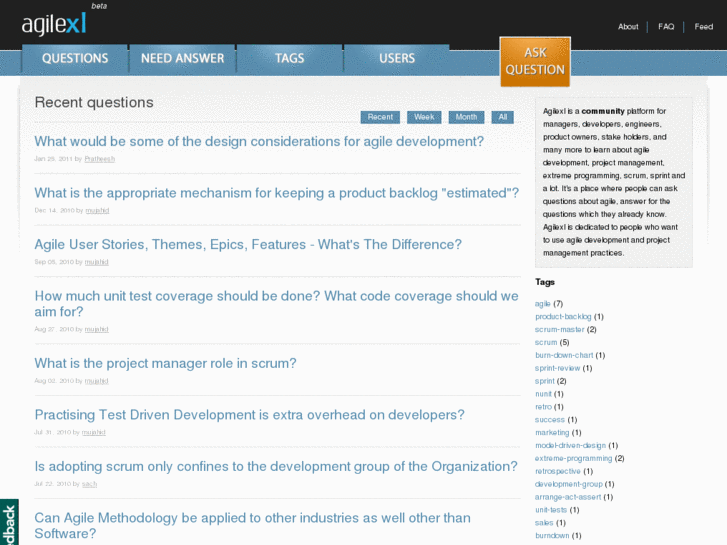View mujahid profile under product backlog question
This screenshot has width=727, height=545.
pos(97,211)
